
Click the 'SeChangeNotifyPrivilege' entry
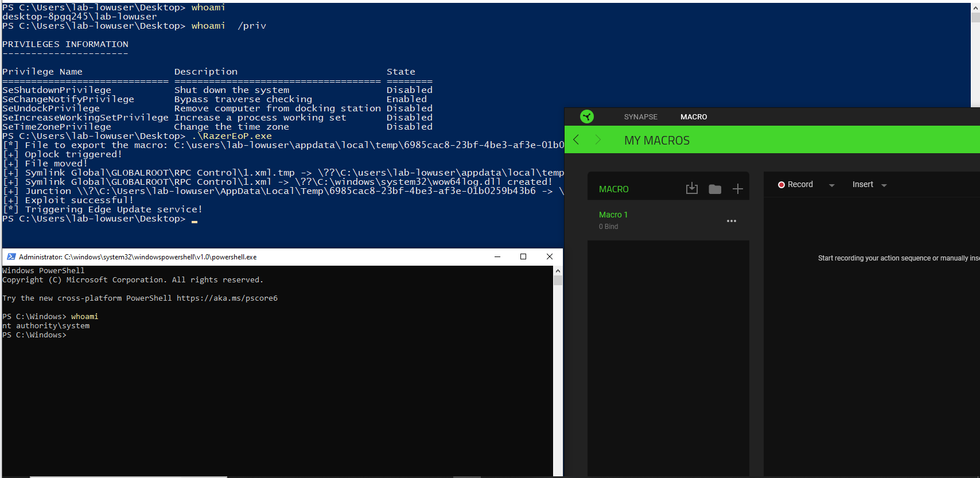coord(68,99)
